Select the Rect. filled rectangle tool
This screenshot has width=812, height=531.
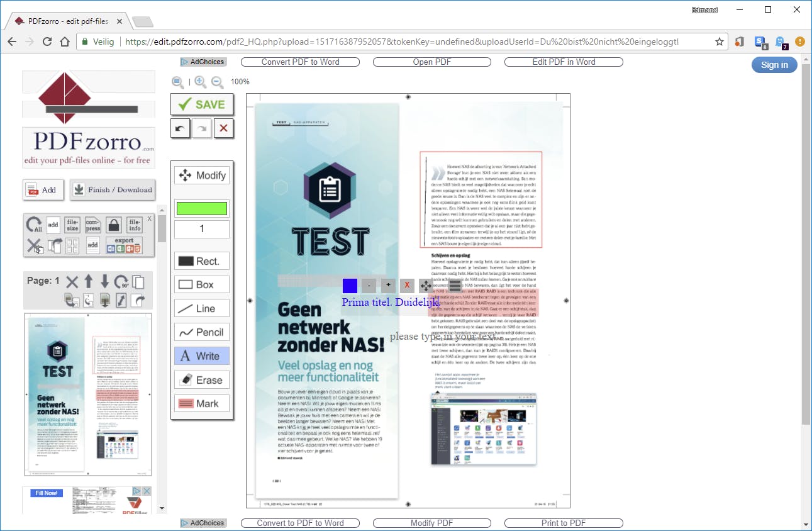click(202, 261)
